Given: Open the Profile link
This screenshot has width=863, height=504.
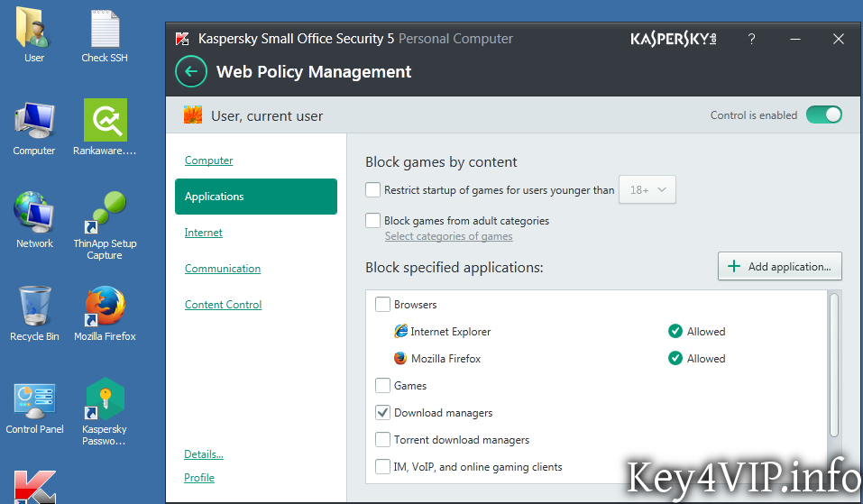Looking at the screenshot, I should 199,478.
